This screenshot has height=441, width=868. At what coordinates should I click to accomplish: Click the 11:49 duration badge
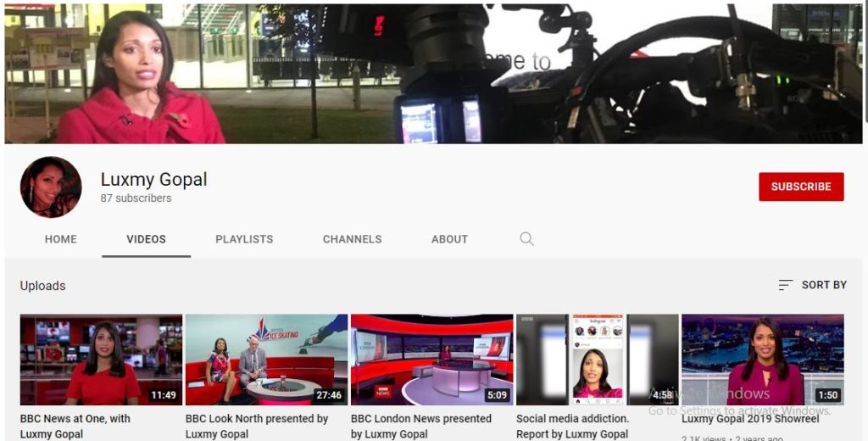pos(164,395)
